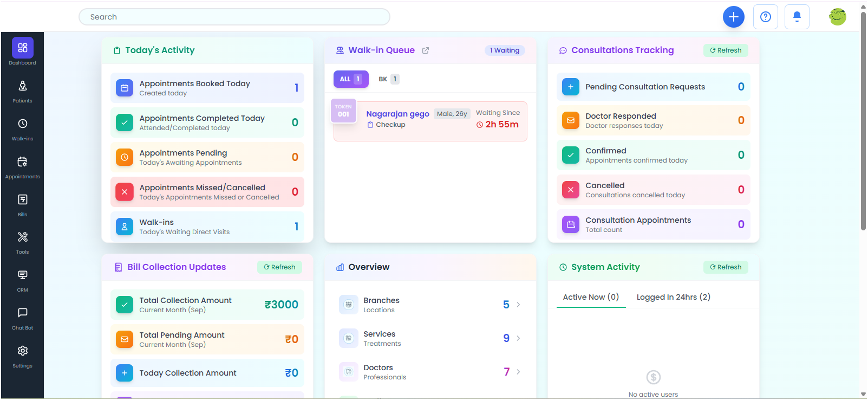Viewport: 868px width, 400px height.
Task: Click the Appointments Booked Today calendar icon
Action: [x=125, y=88]
